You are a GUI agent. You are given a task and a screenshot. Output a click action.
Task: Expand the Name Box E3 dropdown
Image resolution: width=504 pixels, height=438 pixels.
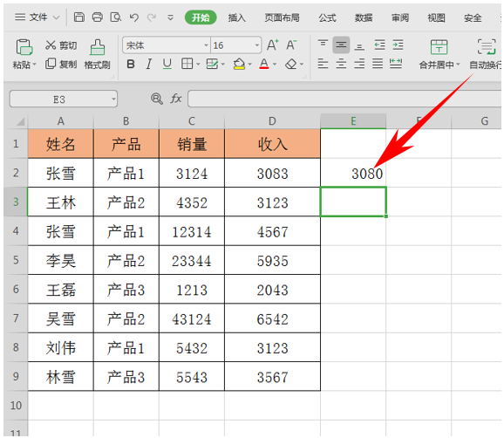(x=113, y=99)
